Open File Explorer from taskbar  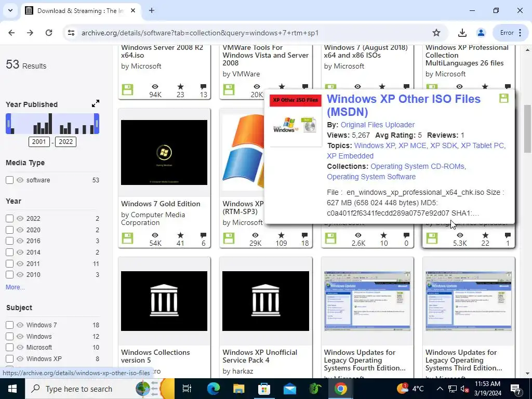238,389
